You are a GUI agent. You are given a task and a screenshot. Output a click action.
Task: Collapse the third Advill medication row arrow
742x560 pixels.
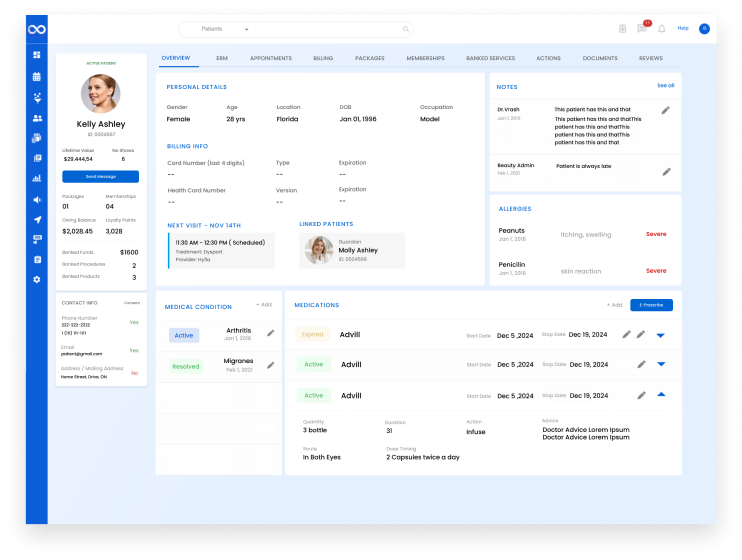661,394
